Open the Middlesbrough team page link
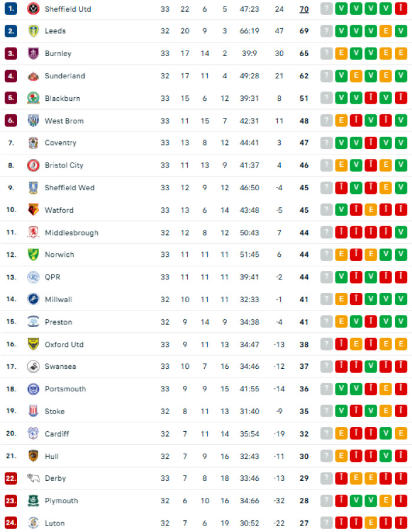 pos(71,233)
